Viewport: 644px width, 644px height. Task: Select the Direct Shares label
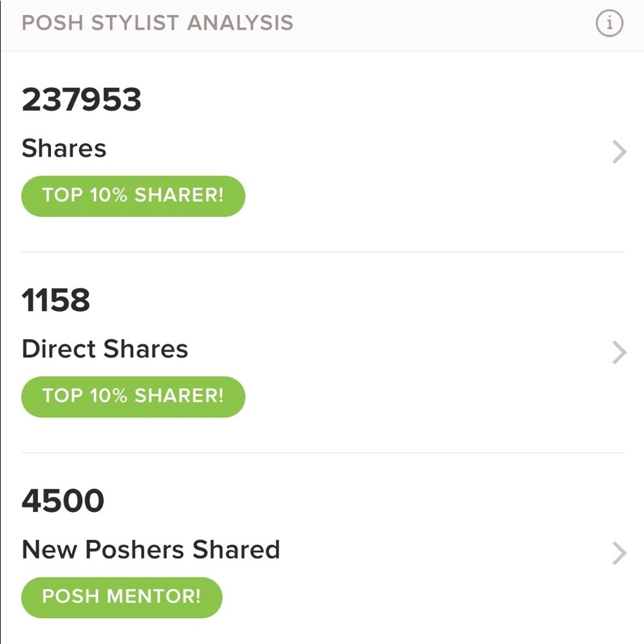(x=105, y=349)
